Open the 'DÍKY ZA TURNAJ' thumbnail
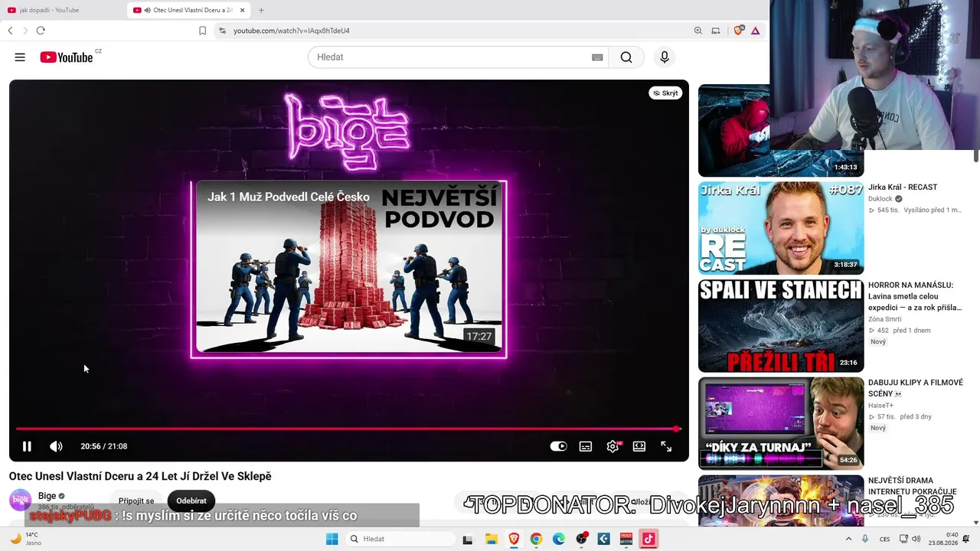 point(781,423)
